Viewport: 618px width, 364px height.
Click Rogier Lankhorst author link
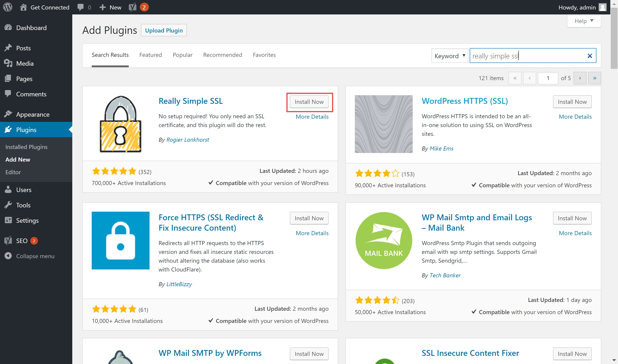pyautogui.click(x=187, y=139)
